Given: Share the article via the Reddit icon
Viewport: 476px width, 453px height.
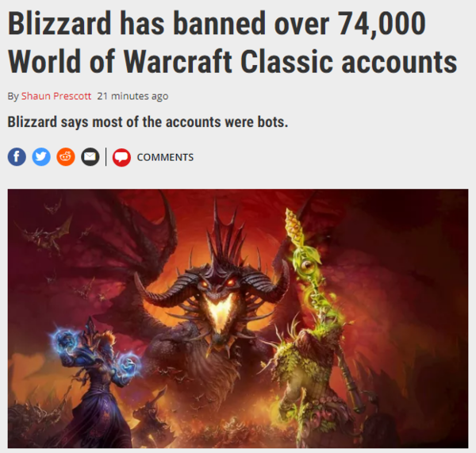Looking at the screenshot, I should pos(66,157).
